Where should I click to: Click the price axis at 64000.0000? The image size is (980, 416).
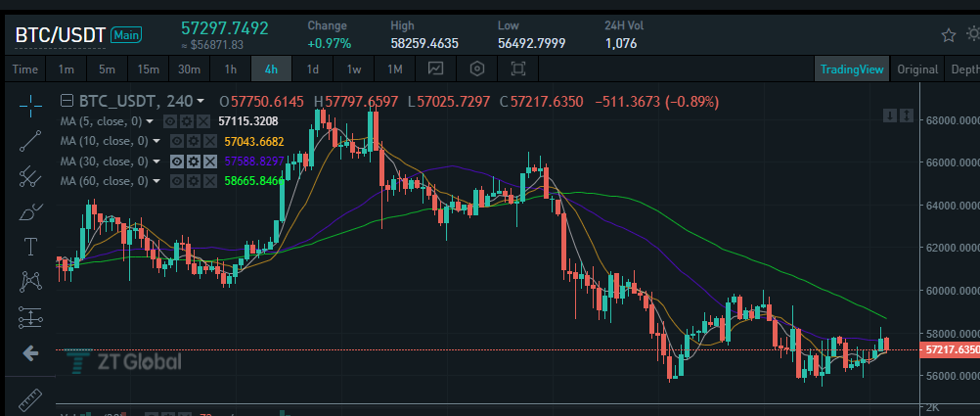pos(952,206)
